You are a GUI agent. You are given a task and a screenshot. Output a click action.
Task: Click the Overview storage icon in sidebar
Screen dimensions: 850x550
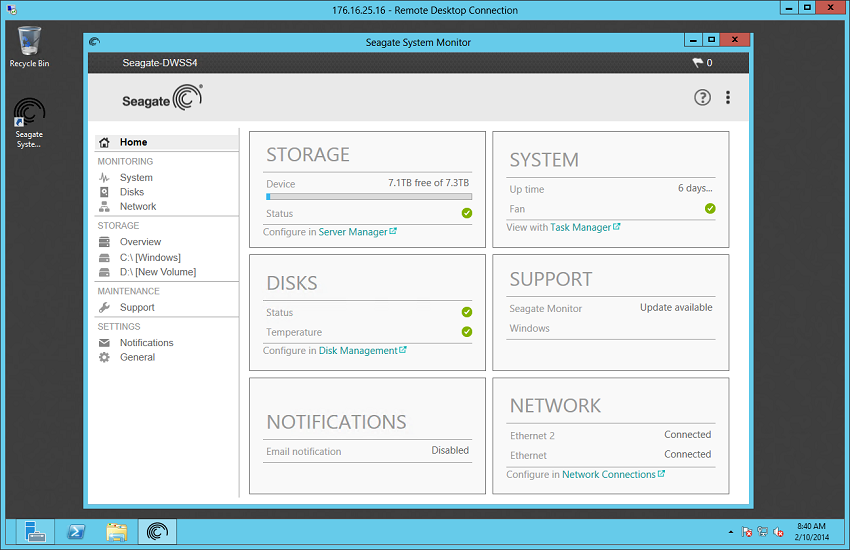pos(104,242)
